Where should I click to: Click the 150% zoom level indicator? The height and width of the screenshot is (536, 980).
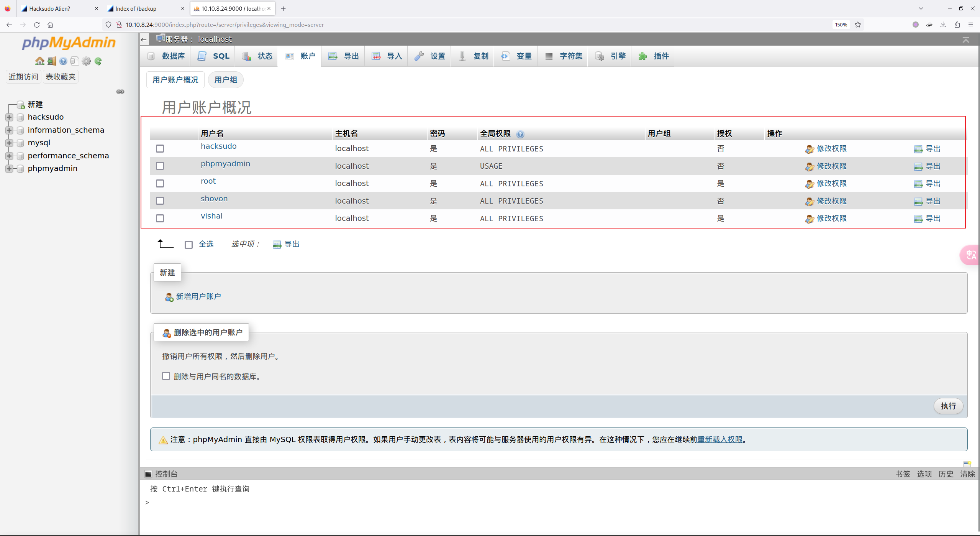click(841, 25)
